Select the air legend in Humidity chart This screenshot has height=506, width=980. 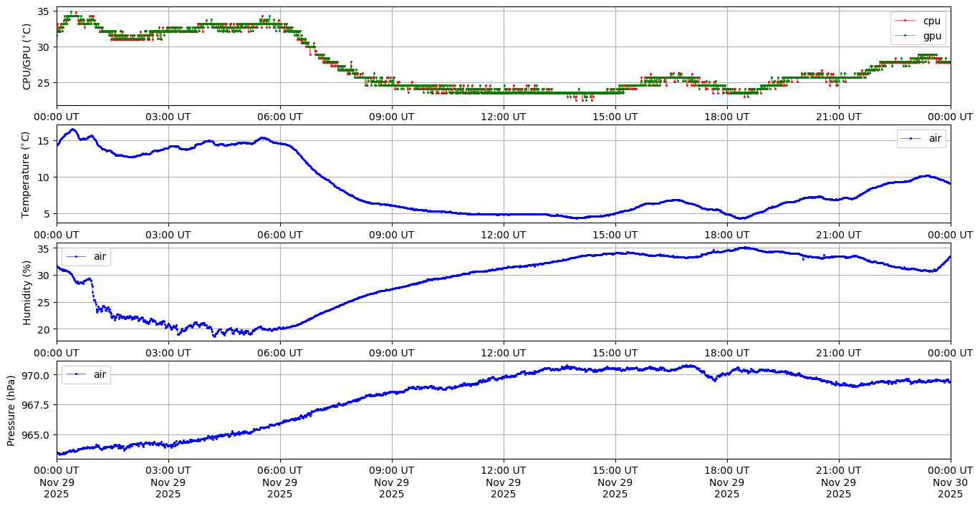pyautogui.click(x=86, y=256)
